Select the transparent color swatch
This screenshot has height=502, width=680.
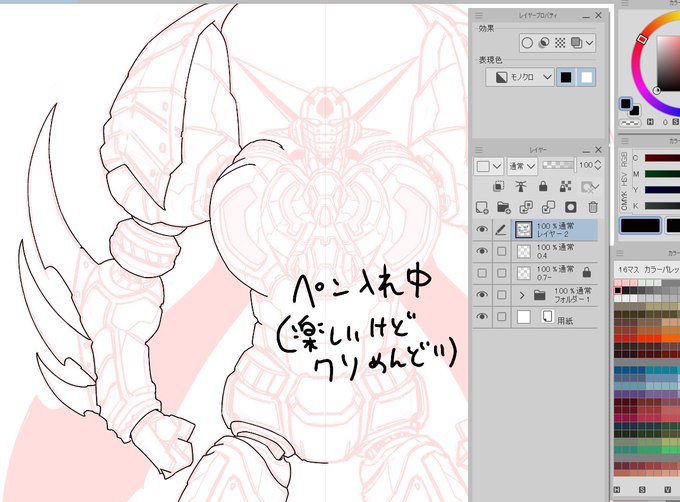pos(630,123)
